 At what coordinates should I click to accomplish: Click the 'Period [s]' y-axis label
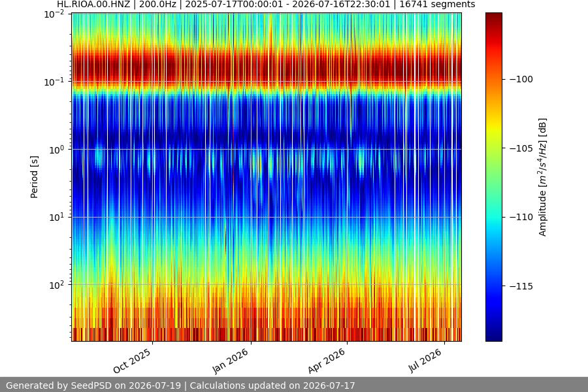[34, 177]
